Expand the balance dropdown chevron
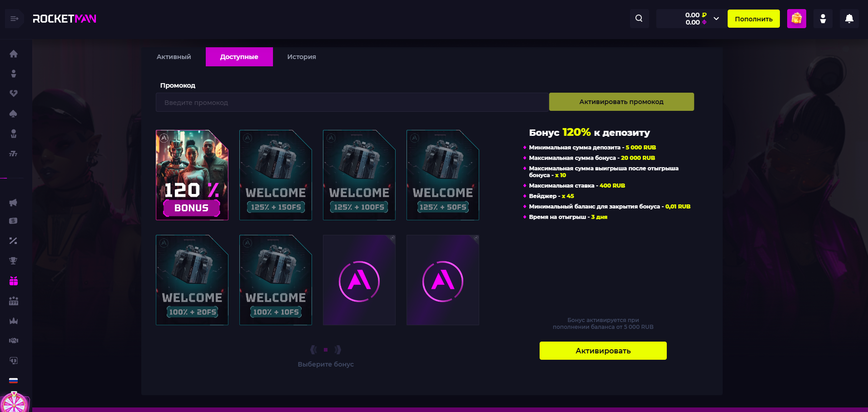 pos(716,19)
